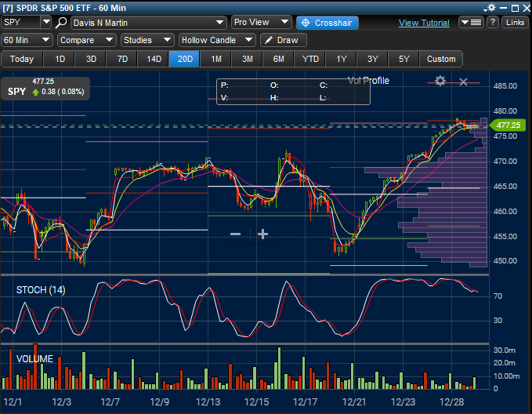The image size is (532, 414).
Task: Select the 3M range tab
Action: (248, 59)
